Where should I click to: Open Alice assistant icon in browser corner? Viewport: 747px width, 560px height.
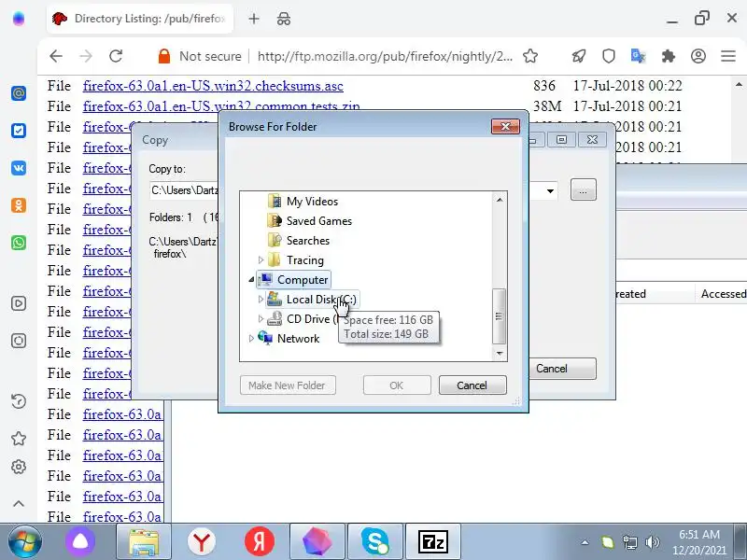(19, 19)
